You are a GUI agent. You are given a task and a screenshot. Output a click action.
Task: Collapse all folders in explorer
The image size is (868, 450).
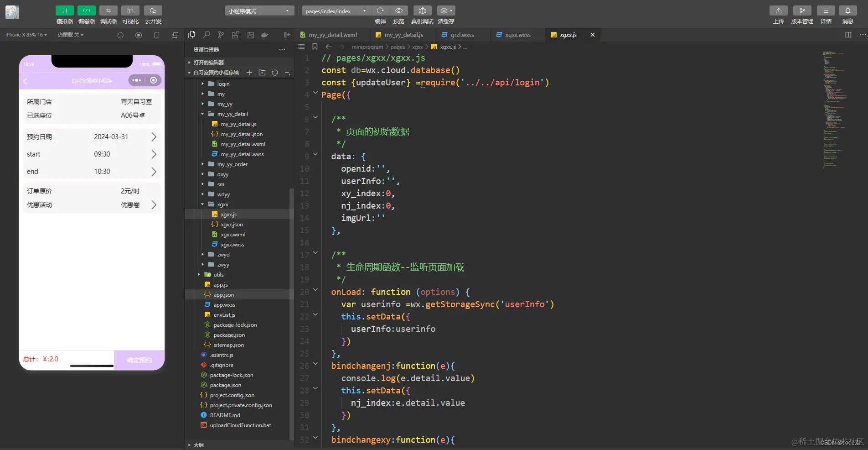[x=288, y=73]
